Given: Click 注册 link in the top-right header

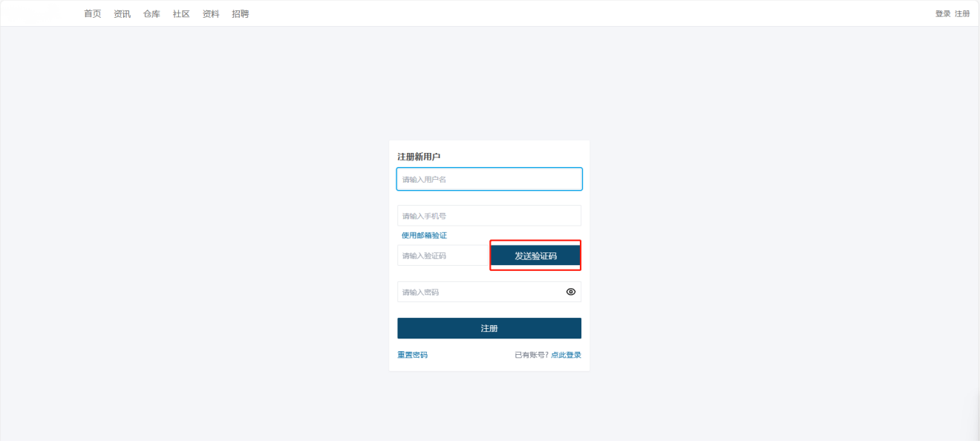Looking at the screenshot, I should (x=962, y=13).
